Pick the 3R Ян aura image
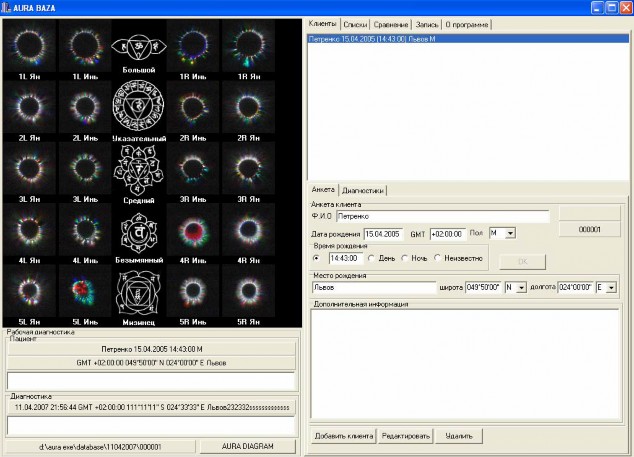The width and height of the screenshot is (634, 457). (248, 168)
